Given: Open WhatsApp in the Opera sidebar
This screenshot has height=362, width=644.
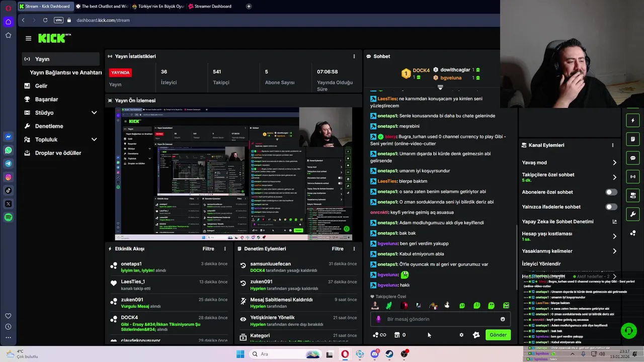Looking at the screenshot, I should pos(8,150).
